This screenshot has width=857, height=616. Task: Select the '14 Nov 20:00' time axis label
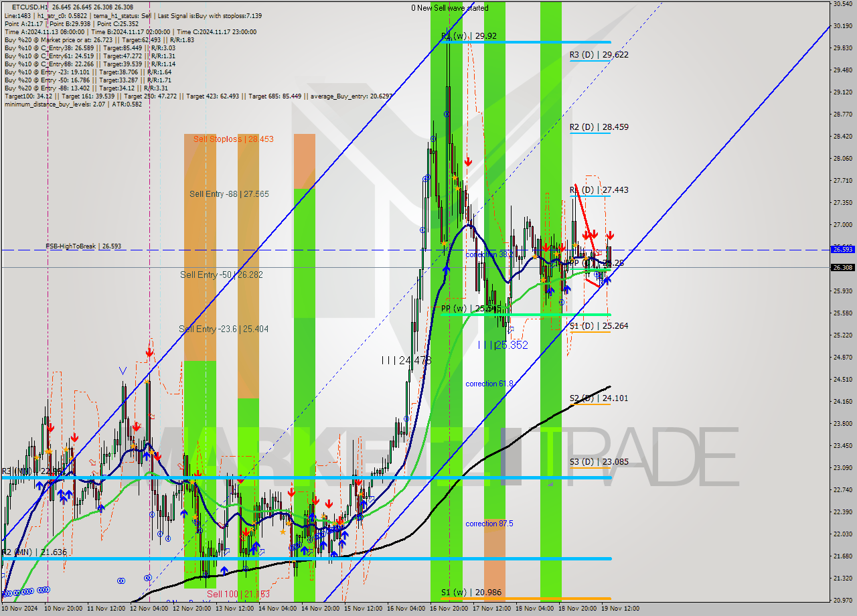319,609
